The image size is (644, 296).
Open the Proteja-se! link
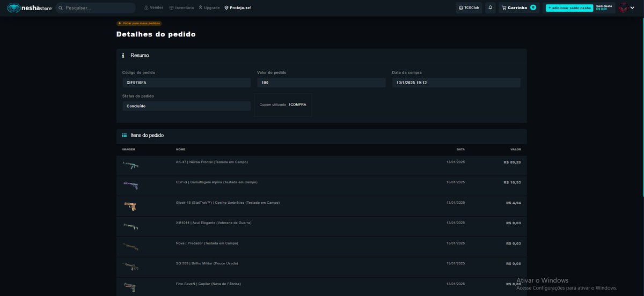238,8
